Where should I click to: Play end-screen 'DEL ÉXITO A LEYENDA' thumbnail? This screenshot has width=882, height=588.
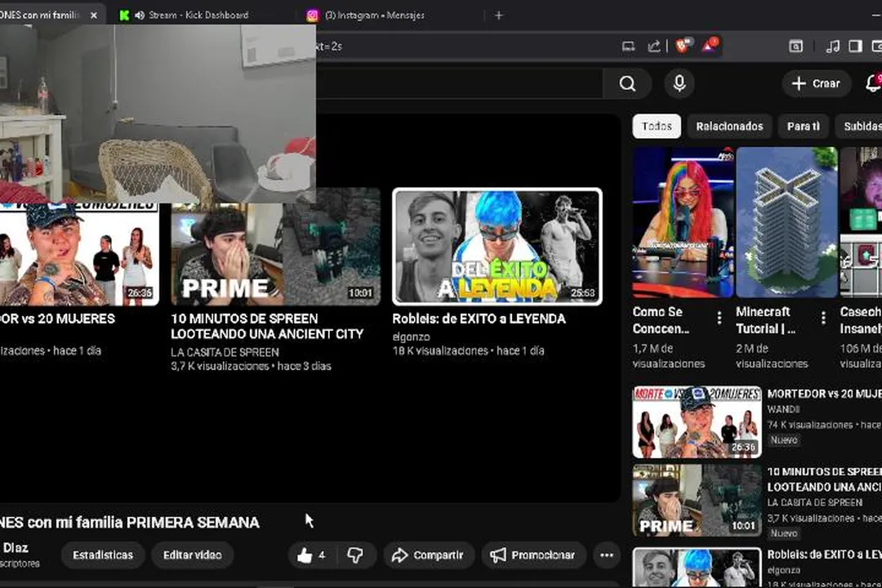click(497, 247)
